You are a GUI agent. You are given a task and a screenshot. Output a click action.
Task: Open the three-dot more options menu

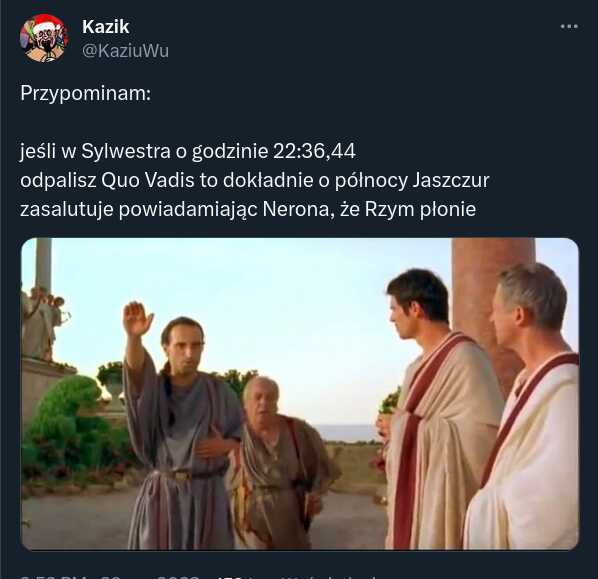coord(569,26)
